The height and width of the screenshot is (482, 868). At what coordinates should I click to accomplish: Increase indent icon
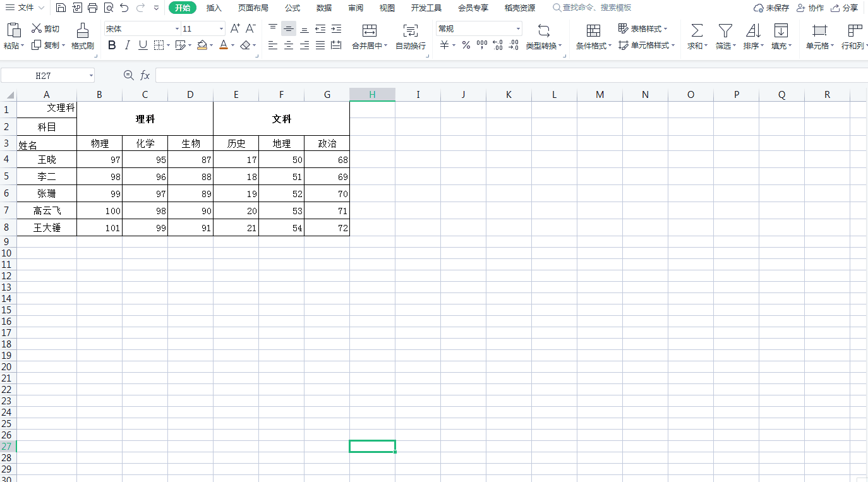[336, 28]
